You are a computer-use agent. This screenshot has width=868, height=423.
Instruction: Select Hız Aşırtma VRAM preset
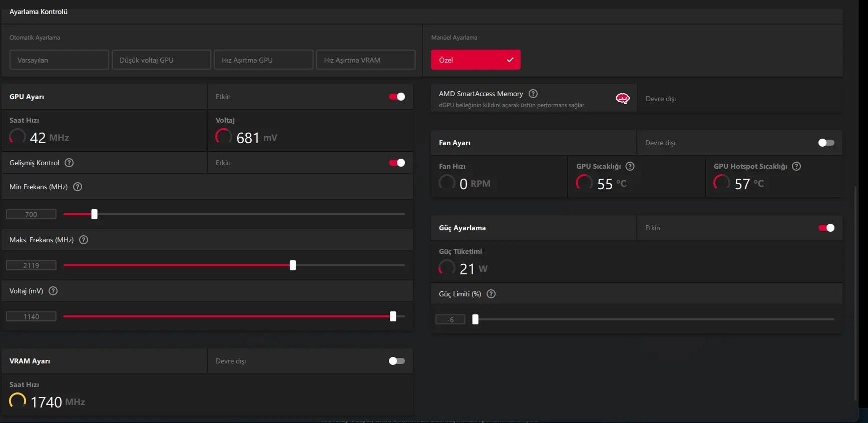pos(365,60)
